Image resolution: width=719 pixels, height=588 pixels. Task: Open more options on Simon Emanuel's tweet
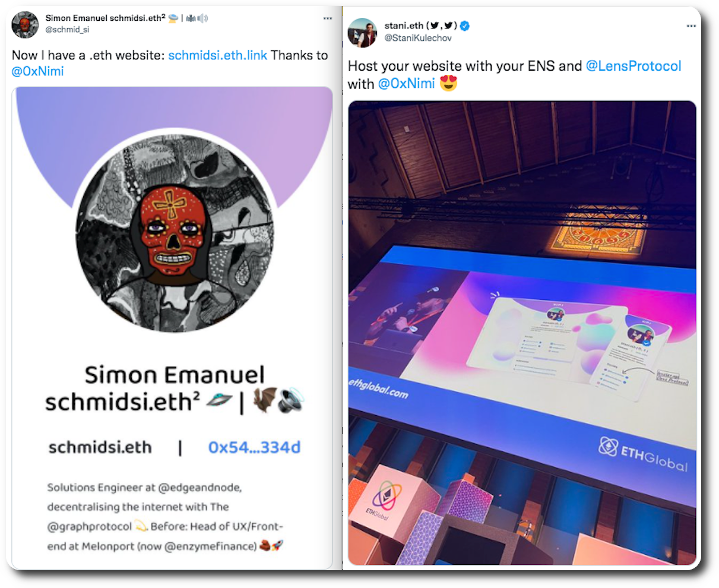coord(327,18)
